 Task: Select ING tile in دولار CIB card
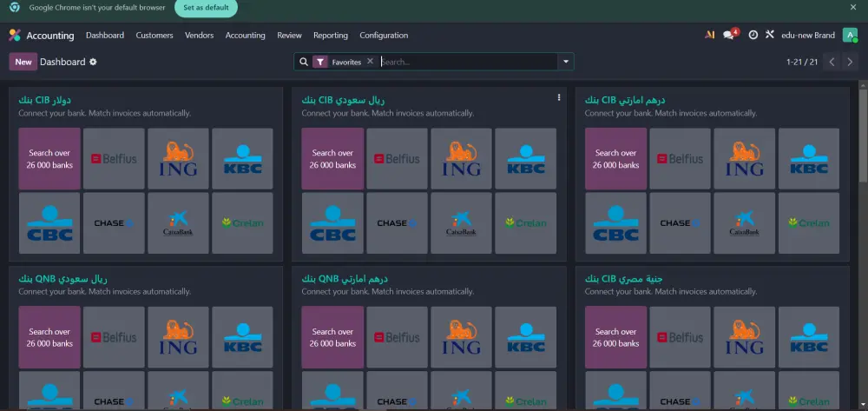click(178, 159)
